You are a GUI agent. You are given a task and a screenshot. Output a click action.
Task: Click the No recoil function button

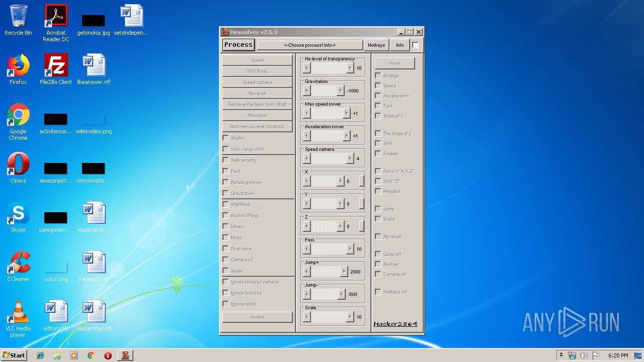click(x=257, y=94)
